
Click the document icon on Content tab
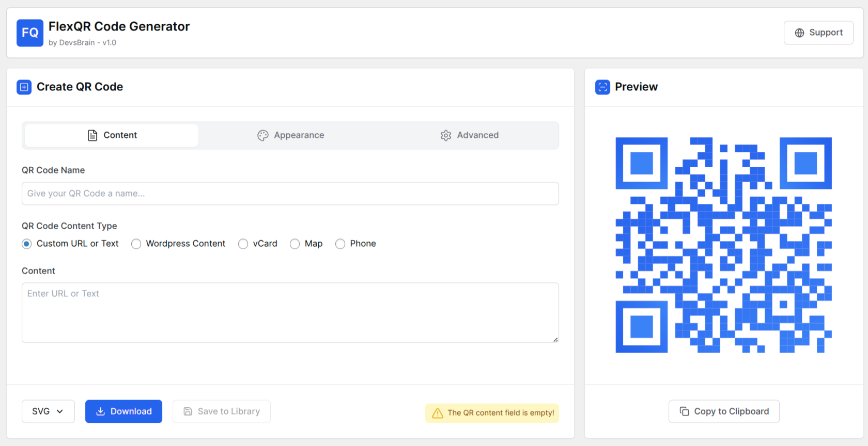coord(92,135)
